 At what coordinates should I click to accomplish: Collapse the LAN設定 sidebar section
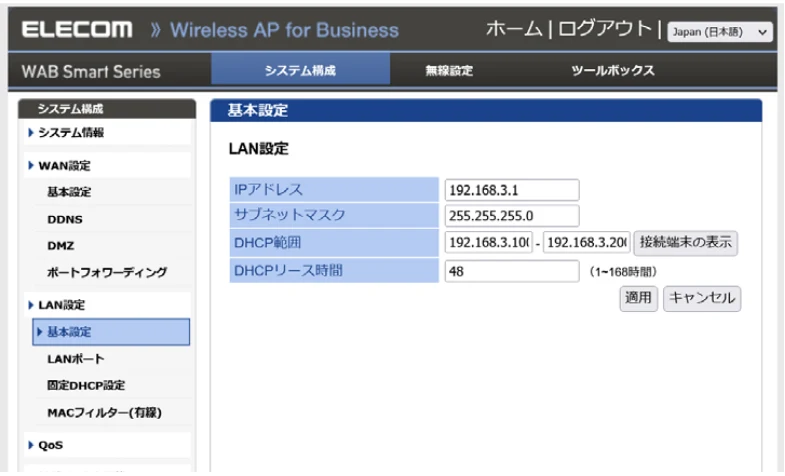point(107,305)
